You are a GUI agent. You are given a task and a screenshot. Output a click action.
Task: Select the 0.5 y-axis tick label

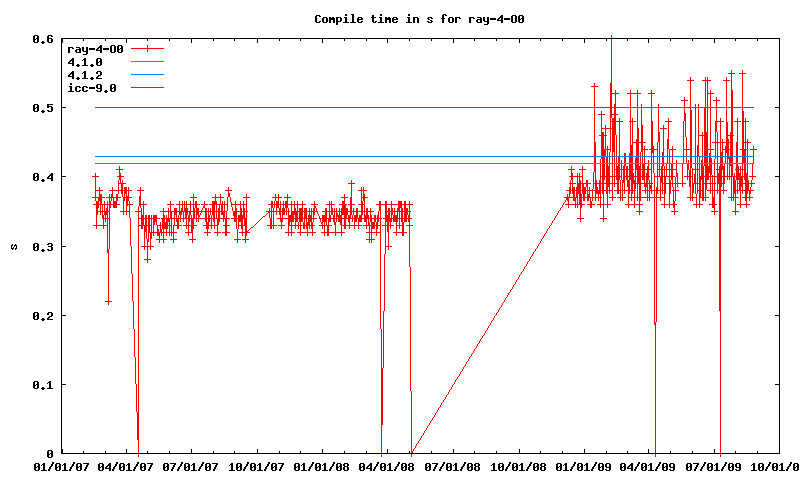coord(41,108)
